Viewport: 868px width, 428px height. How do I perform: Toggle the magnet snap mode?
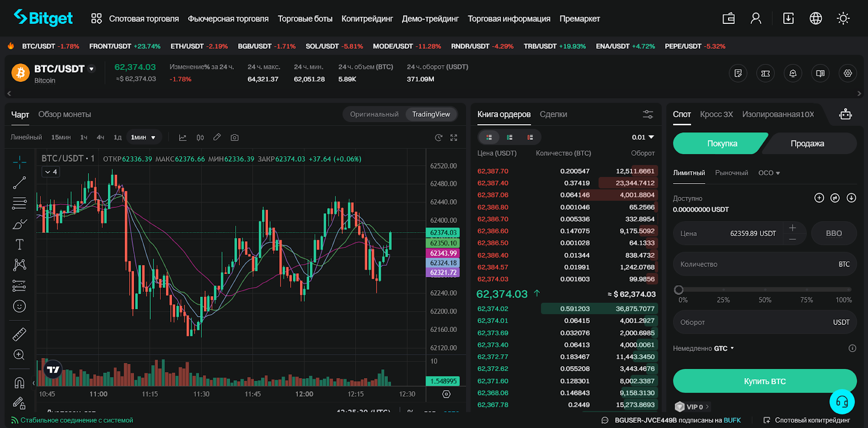20,382
